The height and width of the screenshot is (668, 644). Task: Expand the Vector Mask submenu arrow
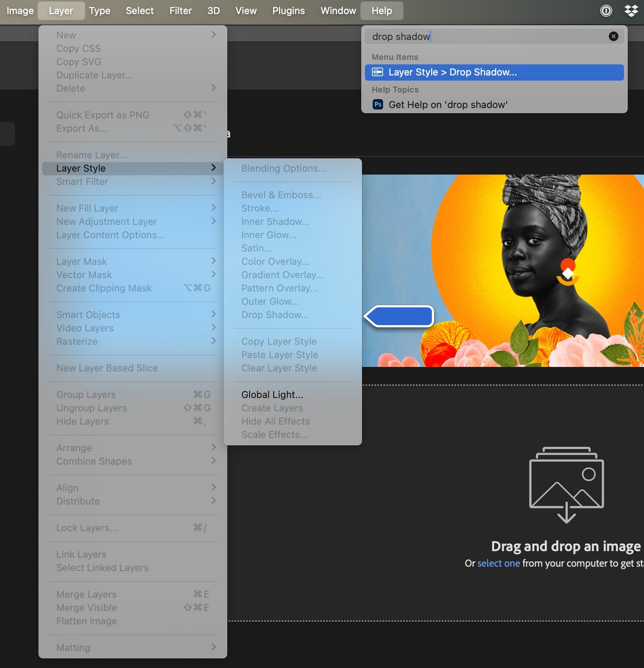(214, 274)
